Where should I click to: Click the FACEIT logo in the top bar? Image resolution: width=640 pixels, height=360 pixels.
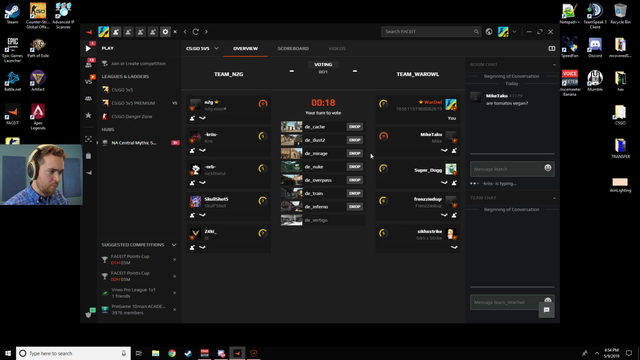89,32
